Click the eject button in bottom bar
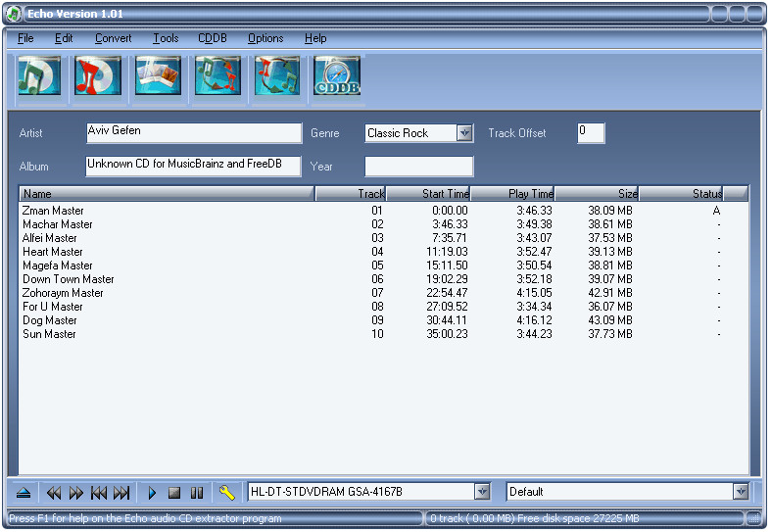 coord(24,493)
